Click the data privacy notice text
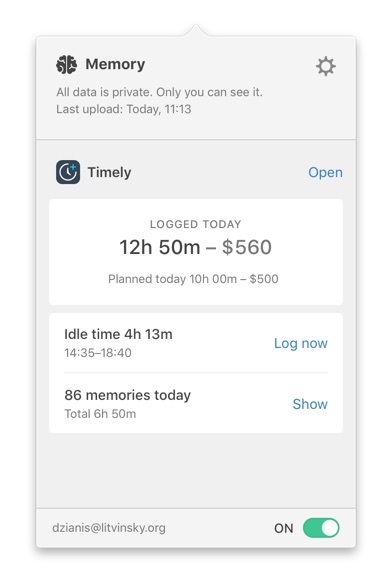This screenshot has width=389, height=574. tap(159, 92)
